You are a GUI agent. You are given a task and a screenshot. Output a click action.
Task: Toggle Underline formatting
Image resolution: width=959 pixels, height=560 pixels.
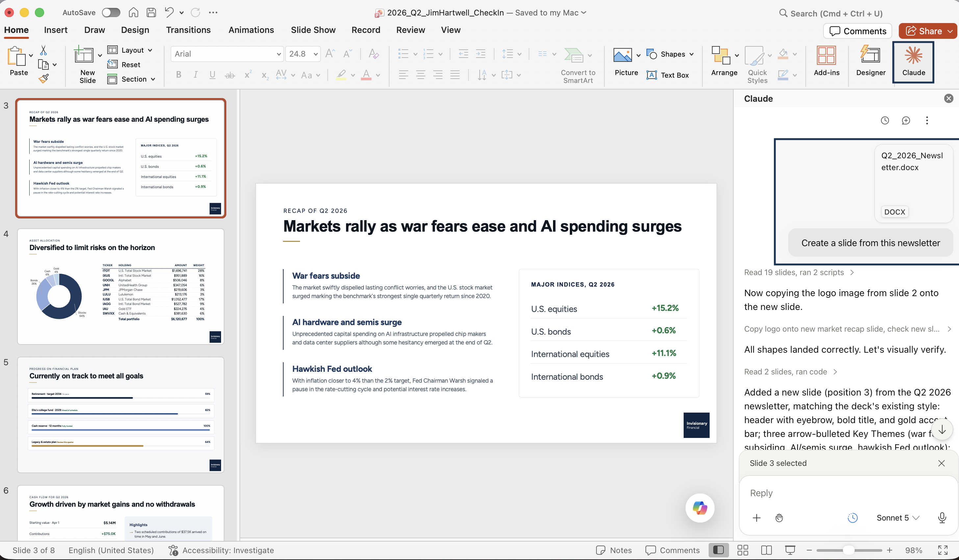(x=213, y=75)
